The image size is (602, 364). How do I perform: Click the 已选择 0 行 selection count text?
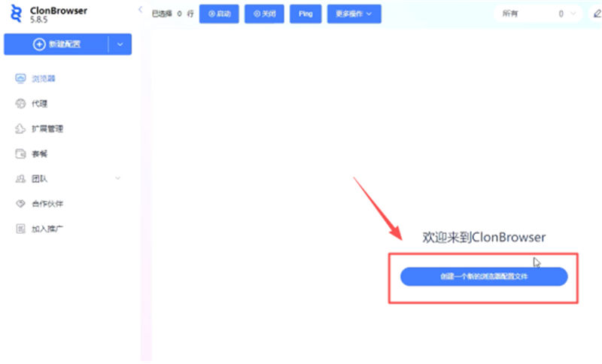173,14
